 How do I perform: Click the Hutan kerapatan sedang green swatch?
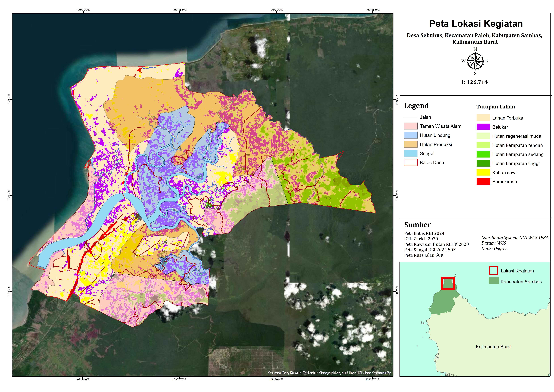483,154
